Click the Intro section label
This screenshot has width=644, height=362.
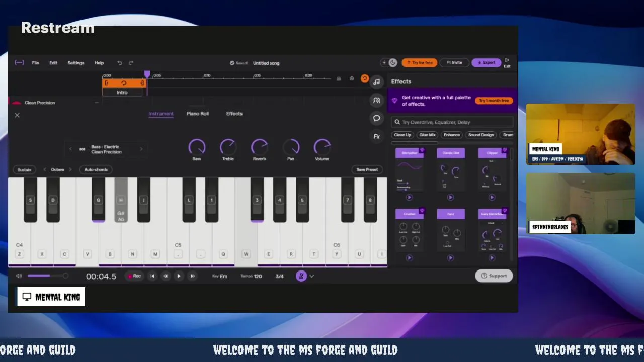click(122, 93)
